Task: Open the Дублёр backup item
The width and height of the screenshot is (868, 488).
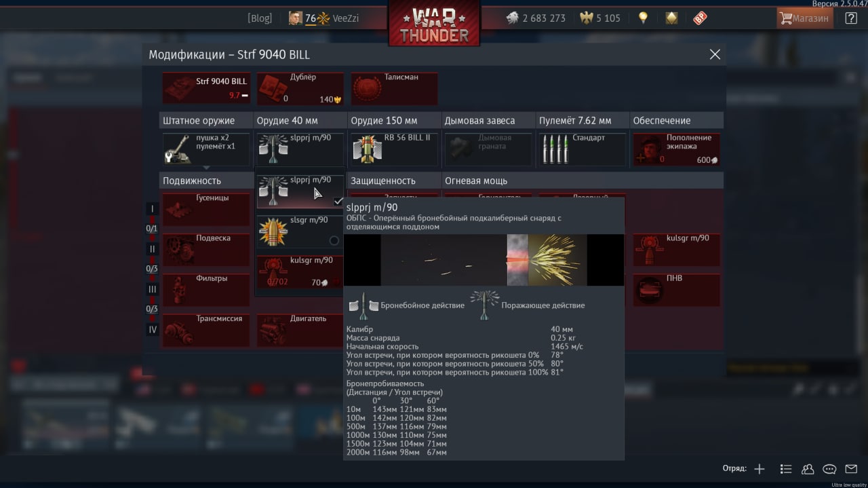Action: click(x=300, y=89)
